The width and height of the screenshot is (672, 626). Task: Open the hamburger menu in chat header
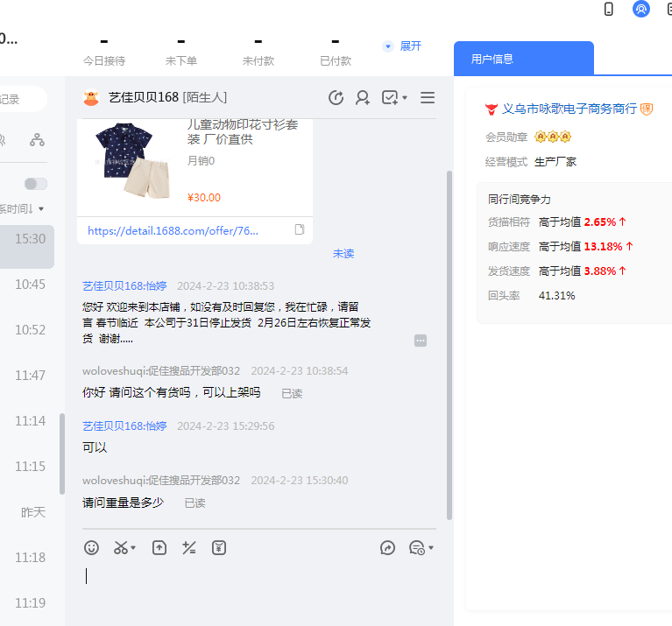(428, 98)
